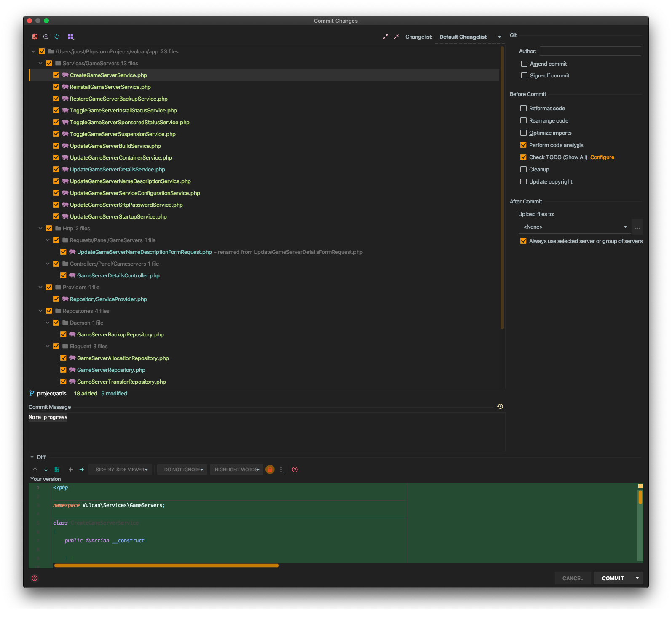Open commit message history clock icon
This screenshot has height=619, width=672.
pyautogui.click(x=500, y=406)
